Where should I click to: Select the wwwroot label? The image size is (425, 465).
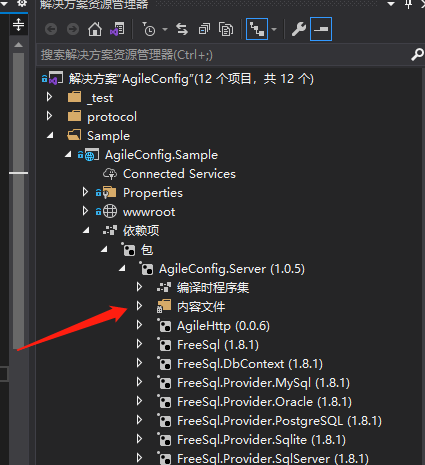[149, 212]
